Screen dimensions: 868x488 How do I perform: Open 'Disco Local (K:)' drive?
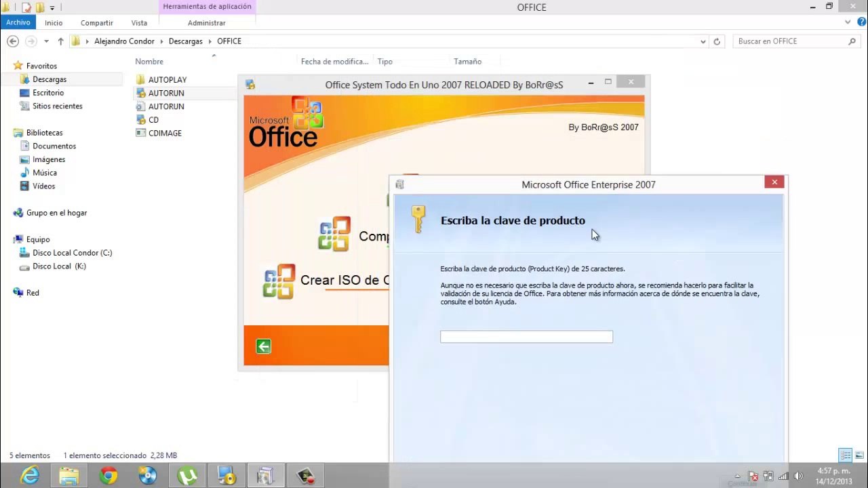[60, 266]
